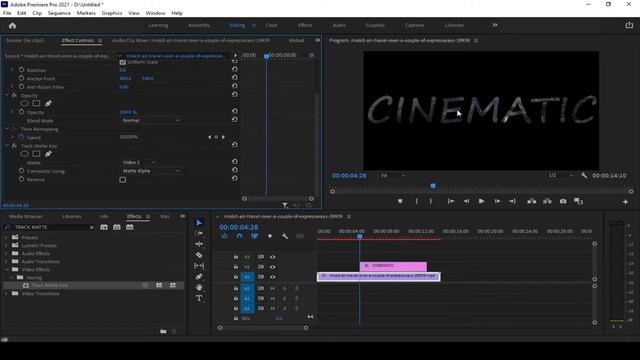Open timeline wrench display settings
Screen dimensions: 640x360
[285, 236]
